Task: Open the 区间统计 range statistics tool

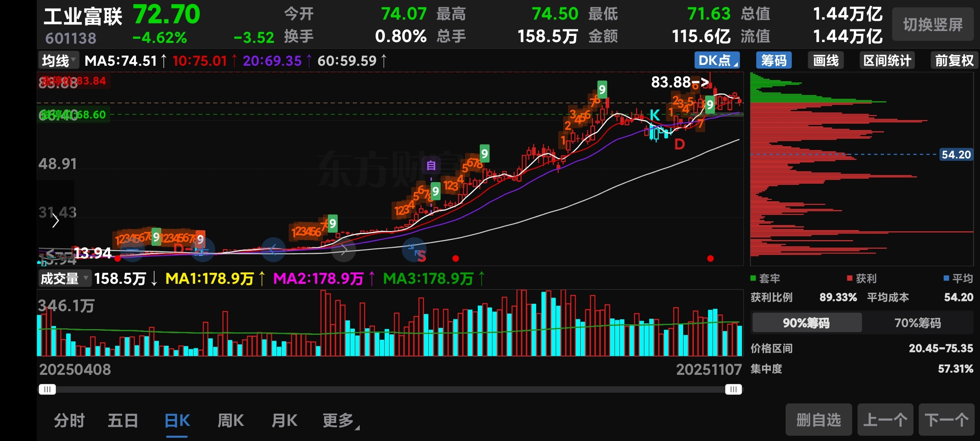Action: tap(887, 61)
